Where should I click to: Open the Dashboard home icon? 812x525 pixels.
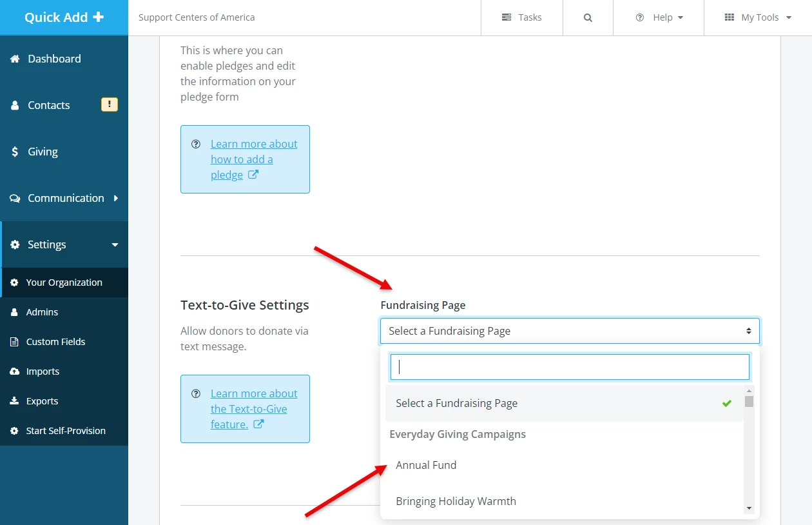tap(15, 59)
